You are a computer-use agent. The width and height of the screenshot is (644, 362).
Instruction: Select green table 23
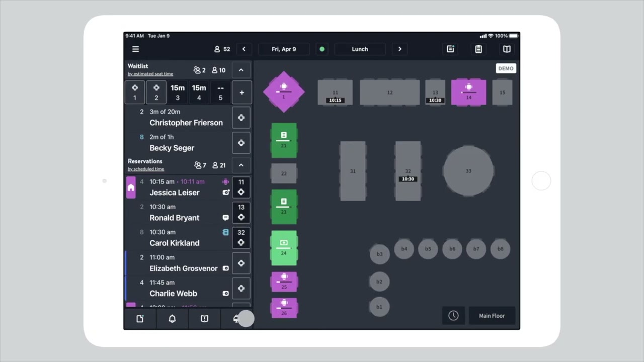coord(284,207)
